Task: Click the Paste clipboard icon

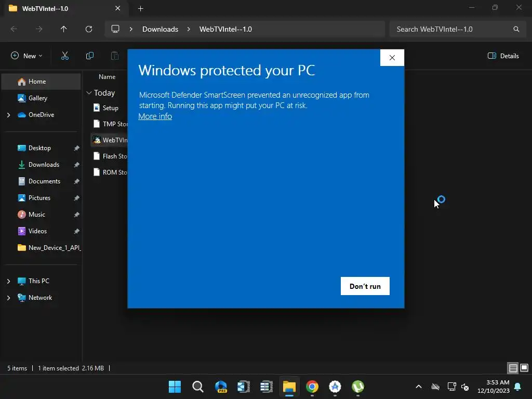Action: (x=115, y=56)
